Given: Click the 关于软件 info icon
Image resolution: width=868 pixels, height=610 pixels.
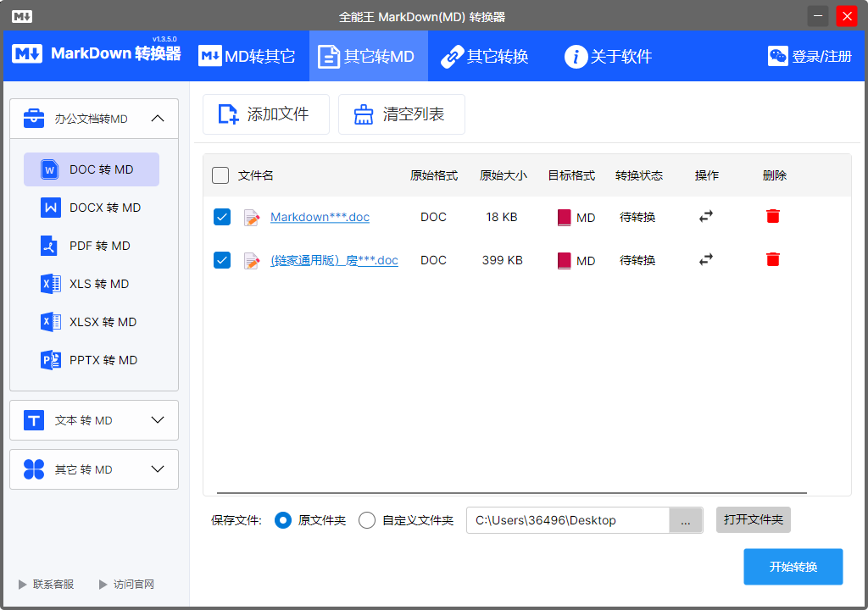Looking at the screenshot, I should coord(576,57).
